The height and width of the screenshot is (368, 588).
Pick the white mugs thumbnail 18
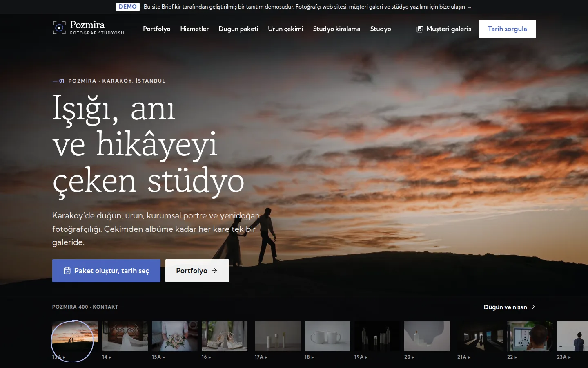(327, 336)
